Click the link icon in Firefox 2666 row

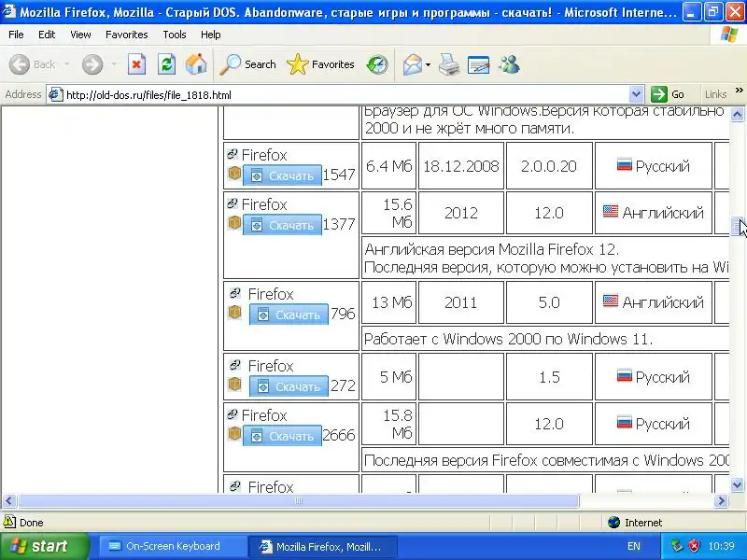click(232, 414)
